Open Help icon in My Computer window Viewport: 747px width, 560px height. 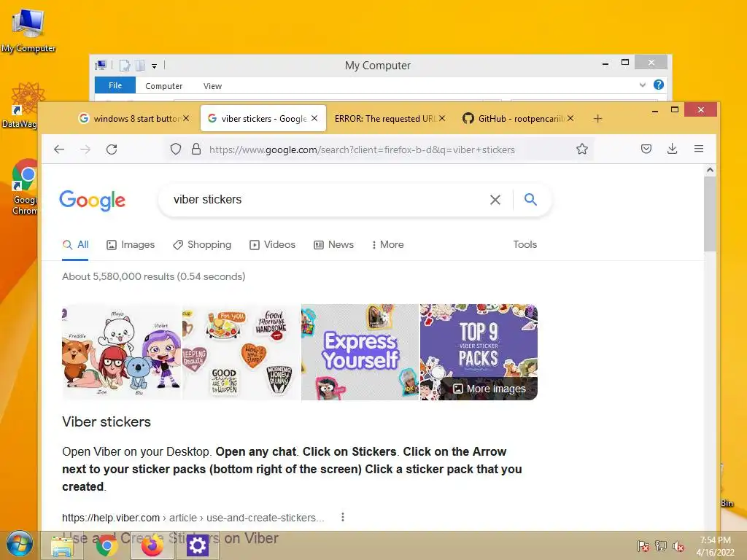pyautogui.click(x=659, y=85)
